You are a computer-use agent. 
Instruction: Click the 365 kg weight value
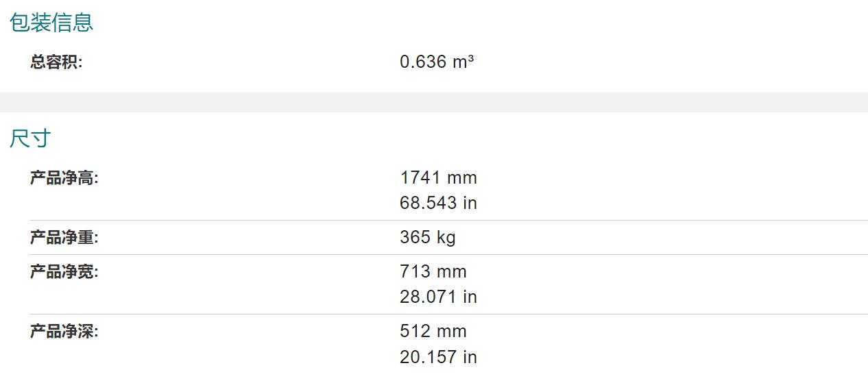tap(428, 238)
